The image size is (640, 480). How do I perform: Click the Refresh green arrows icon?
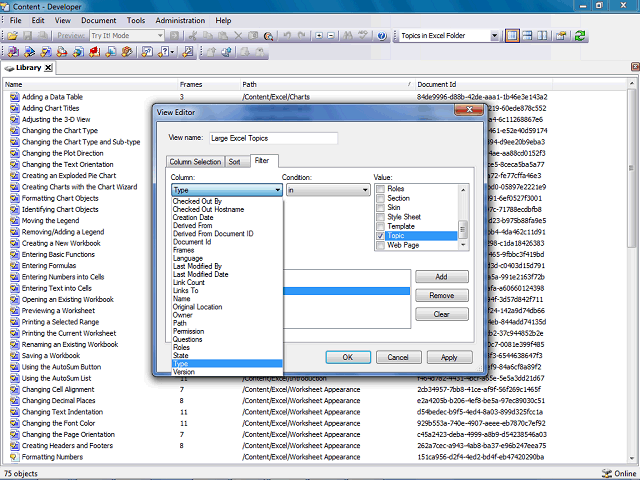(x=580, y=36)
